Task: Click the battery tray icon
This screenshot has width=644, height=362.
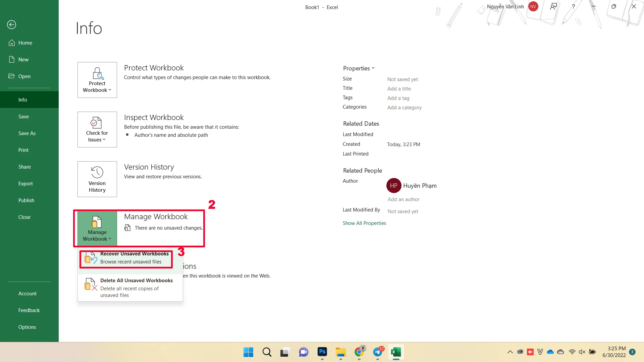Action: [x=592, y=352]
